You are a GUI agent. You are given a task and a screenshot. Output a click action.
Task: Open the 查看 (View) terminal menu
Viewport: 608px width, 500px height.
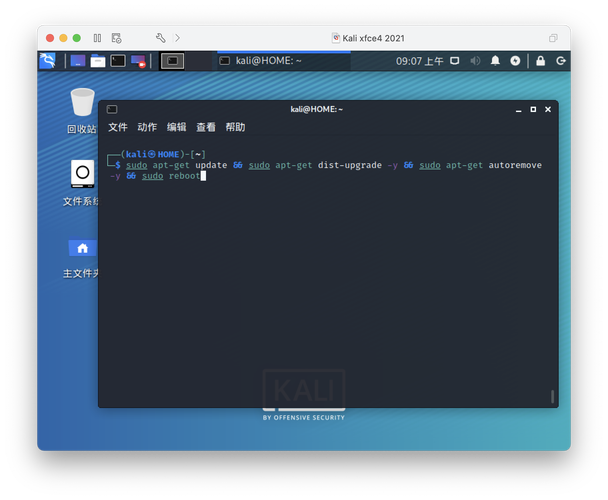point(206,127)
